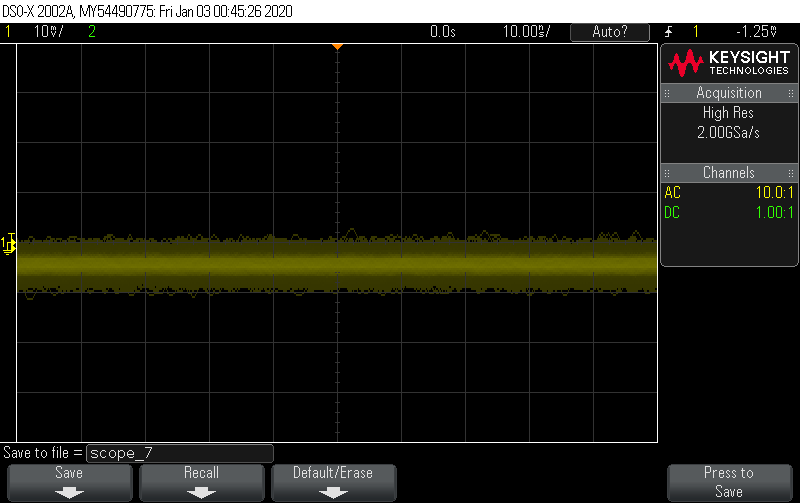Click the Auto? trigger status indicator

pyautogui.click(x=610, y=32)
